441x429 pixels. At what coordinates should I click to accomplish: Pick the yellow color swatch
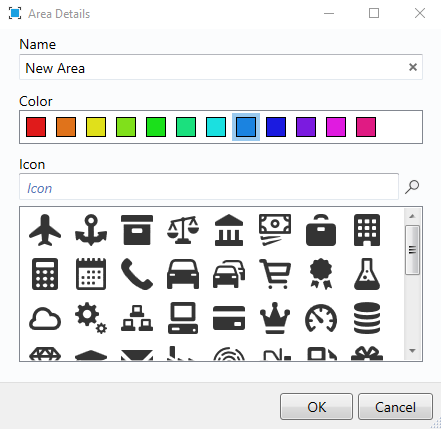[96, 127]
